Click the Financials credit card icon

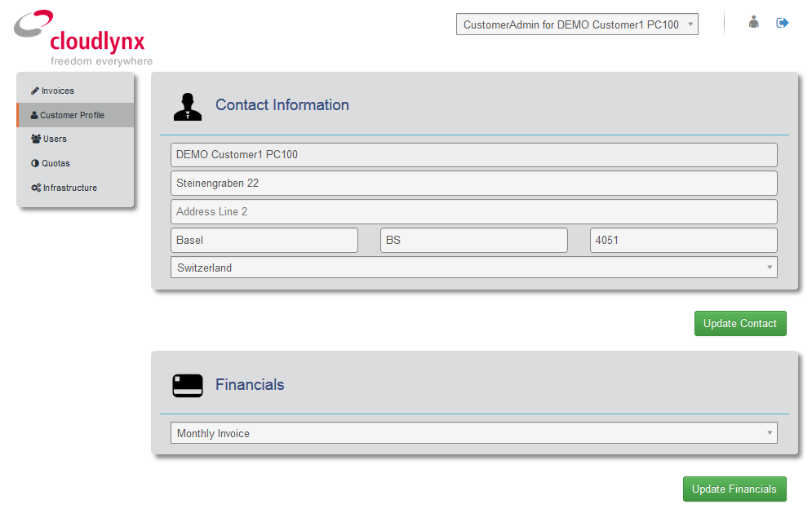(188, 386)
